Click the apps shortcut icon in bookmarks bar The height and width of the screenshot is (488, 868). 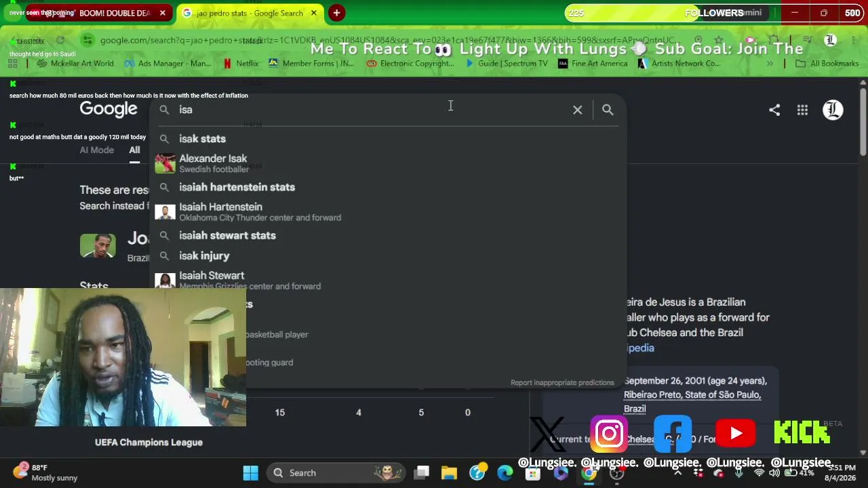pos(12,64)
